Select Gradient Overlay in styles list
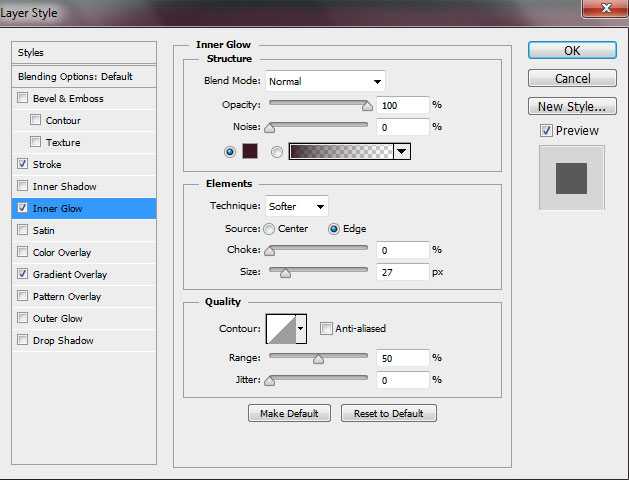 pyautogui.click(x=70, y=275)
